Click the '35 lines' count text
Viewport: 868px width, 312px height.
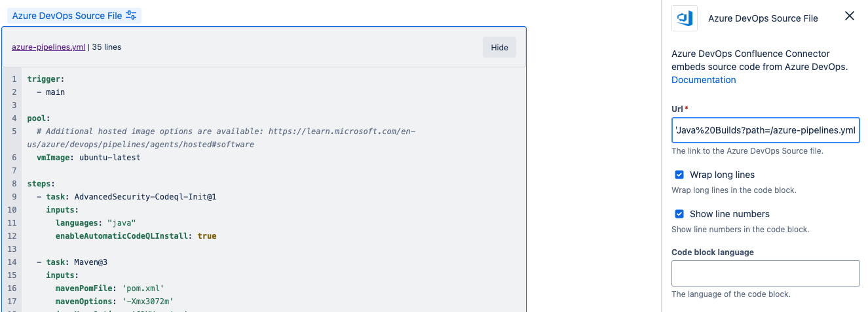click(x=106, y=47)
